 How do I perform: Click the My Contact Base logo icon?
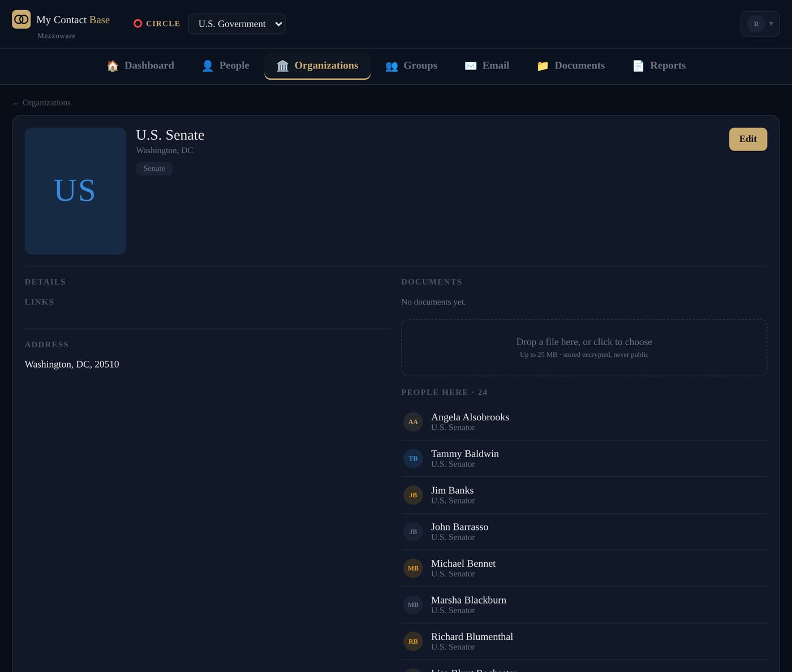click(x=21, y=19)
